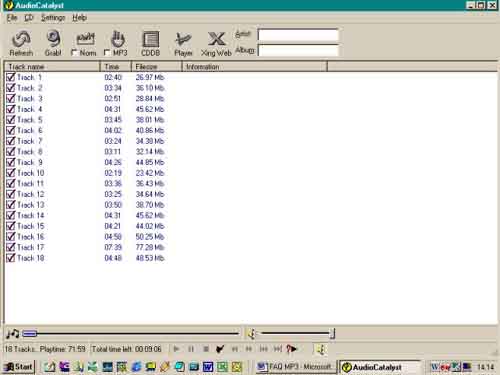This screenshot has height=375, width=500.
Task: Enable the Norm checkbox
Action: click(x=74, y=53)
